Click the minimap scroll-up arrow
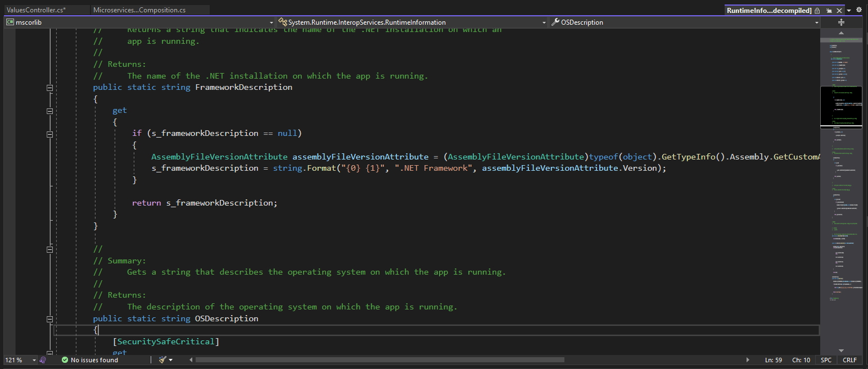 pyautogui.click(x=841, y=32)
